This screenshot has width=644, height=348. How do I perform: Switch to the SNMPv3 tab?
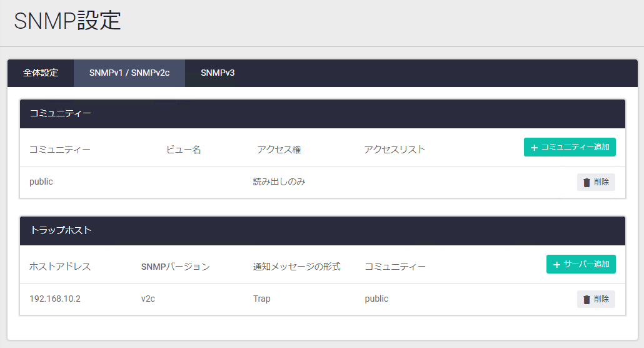(x=218, y=73)
